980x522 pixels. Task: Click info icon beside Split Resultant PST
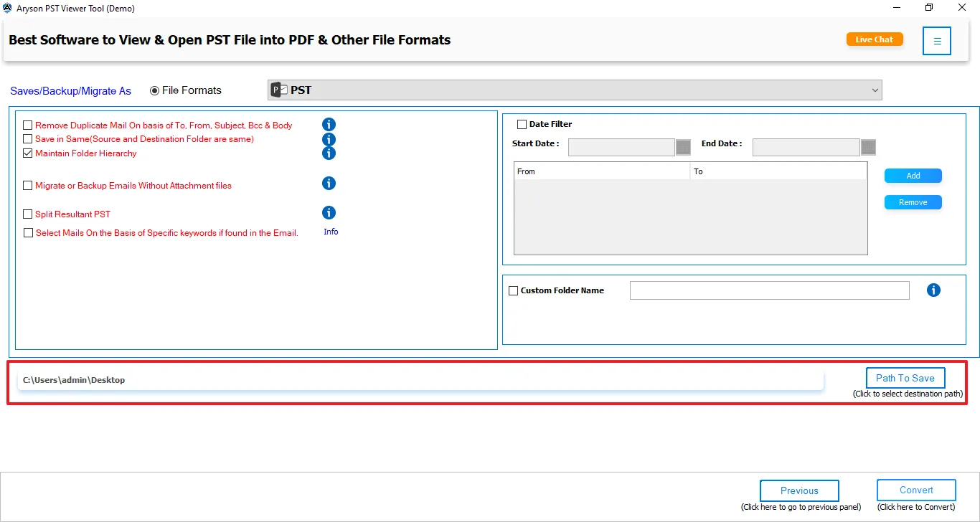(x=329, y=212)
